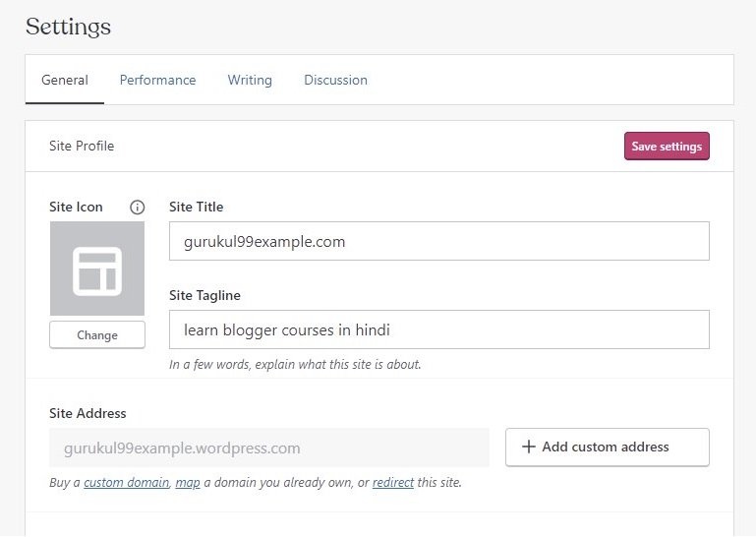Go to the Writing tab

[x=250, y=80]
